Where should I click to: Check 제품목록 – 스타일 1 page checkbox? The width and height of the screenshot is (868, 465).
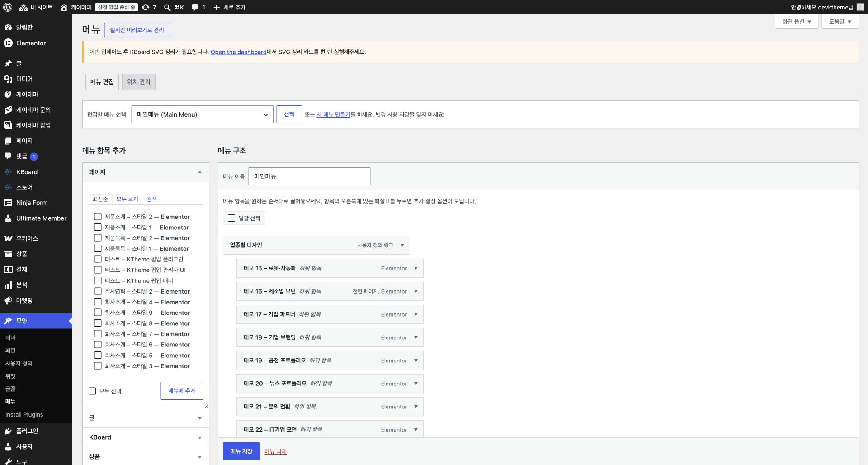[x=98, y=248]
